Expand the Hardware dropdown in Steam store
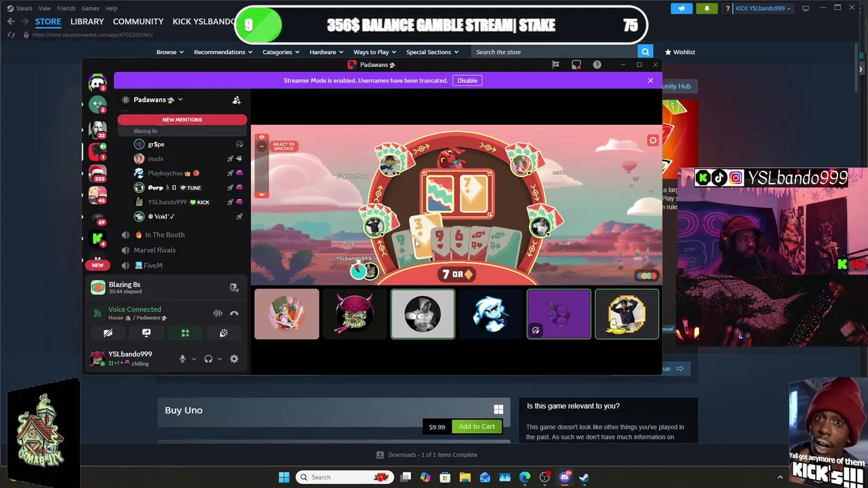The image size is (868, 488). point(326,52)
